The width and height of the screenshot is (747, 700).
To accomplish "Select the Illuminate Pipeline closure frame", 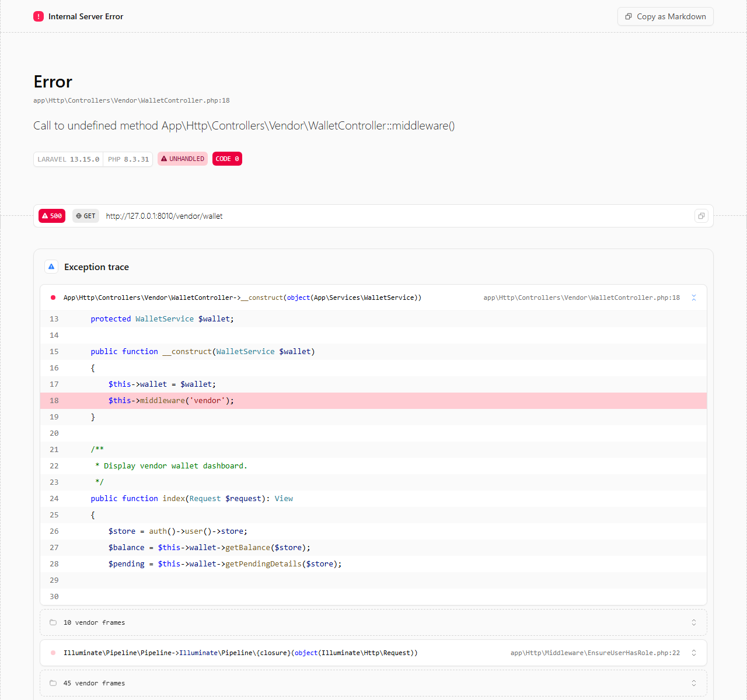I will click(240, 653).
